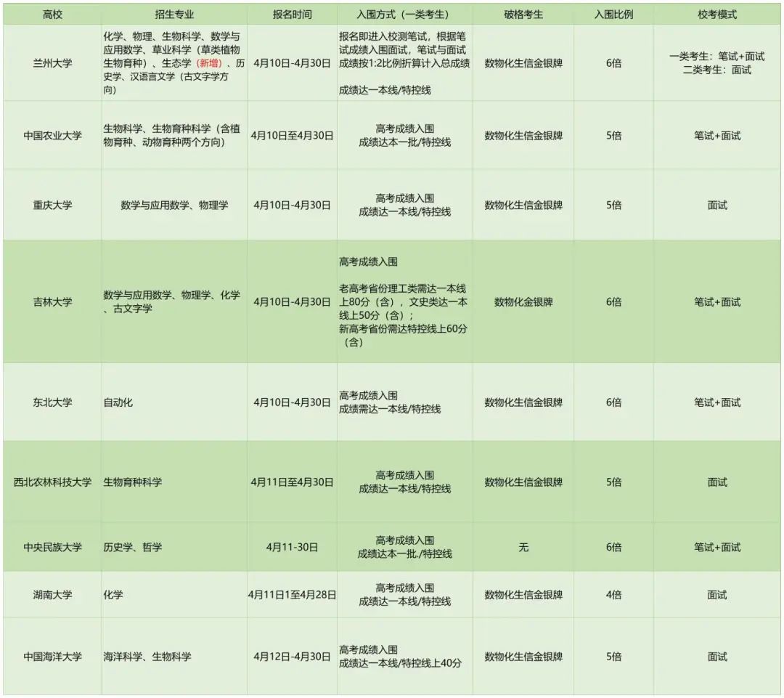Select the 报名时间 header cell
The height and width of the screenshot is (698, 784).
(x=292, y=15)
